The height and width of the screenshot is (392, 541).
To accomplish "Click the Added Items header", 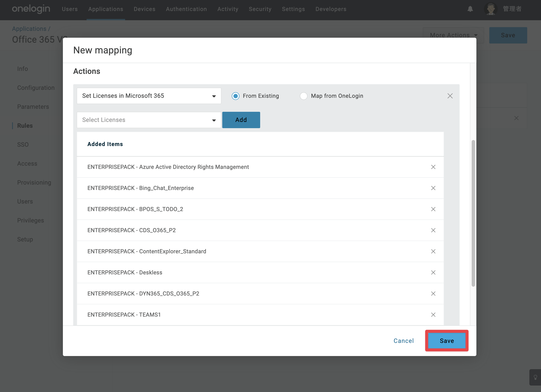I will pos(105,144).
